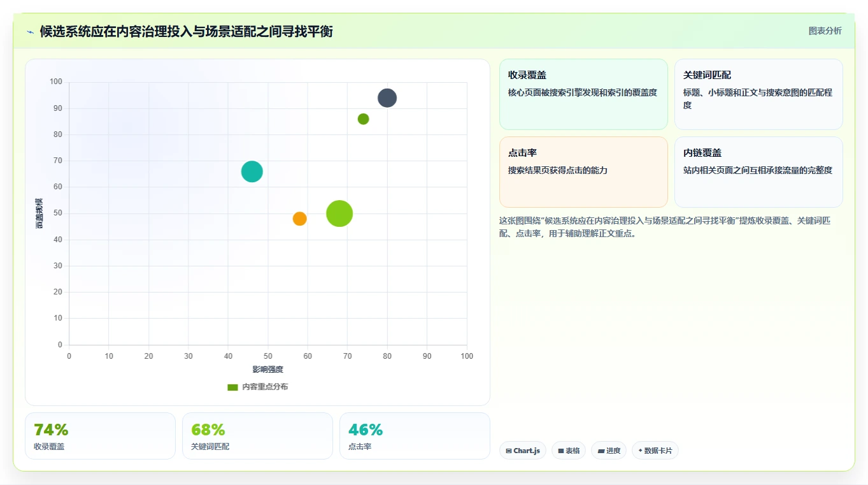Click the description 核心页面被搜索引擎发现和索引的覆盖度
Screen dimensions: 868x485
point(583,92)
